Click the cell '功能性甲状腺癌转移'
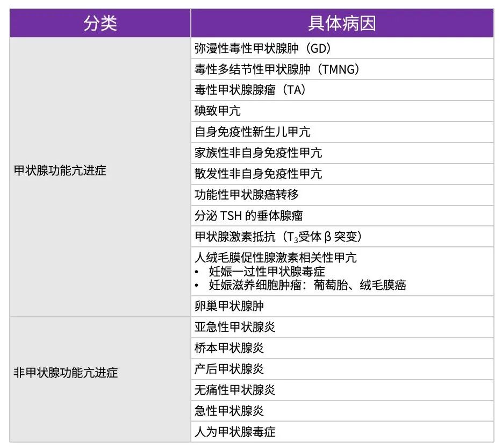The image size is (502, 448). click(x=342, y=195)
